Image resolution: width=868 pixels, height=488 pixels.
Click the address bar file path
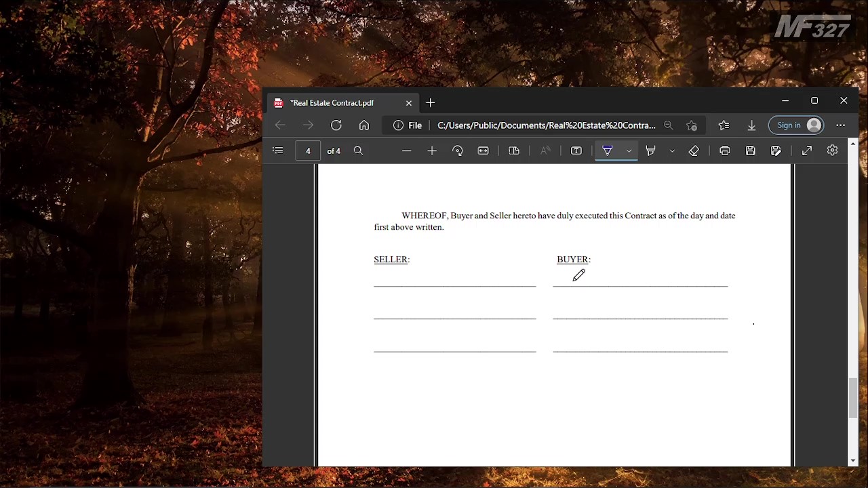(547, 125)
